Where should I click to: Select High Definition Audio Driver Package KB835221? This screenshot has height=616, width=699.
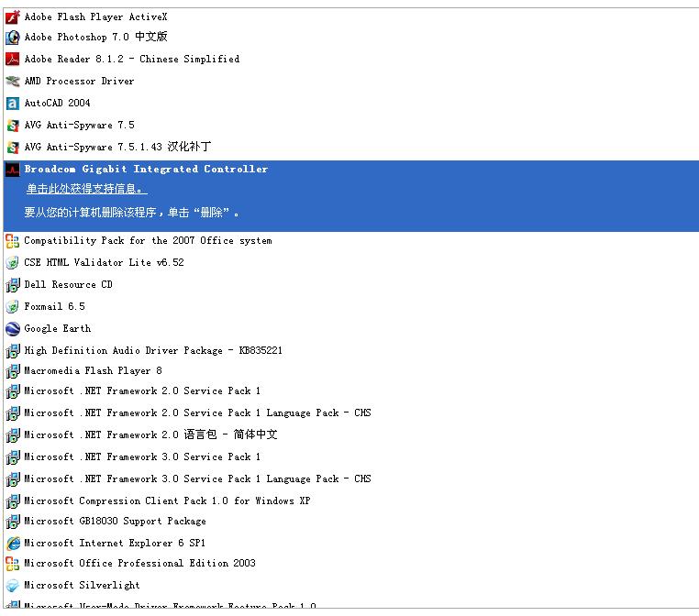(153, 350)
